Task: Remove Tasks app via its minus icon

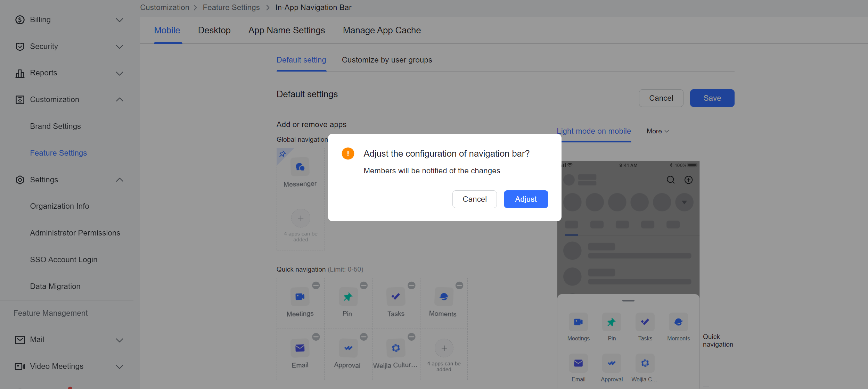Action: pos(411,285)
